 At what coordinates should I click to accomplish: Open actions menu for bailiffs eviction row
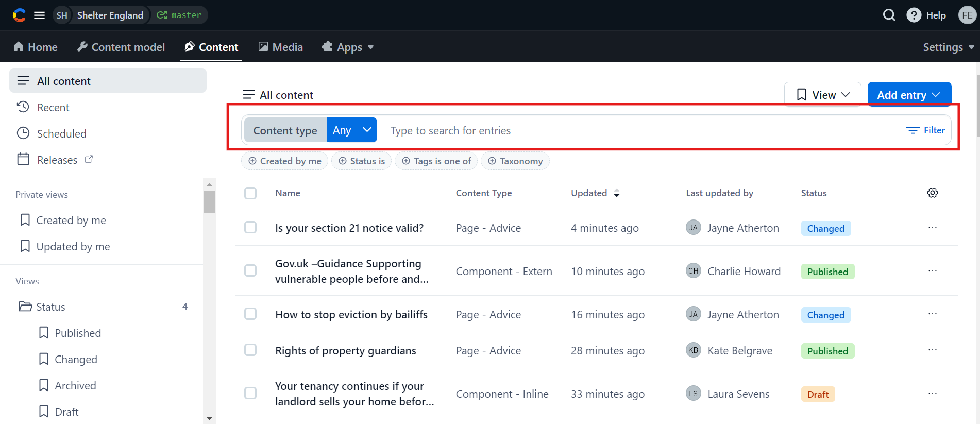(933, 314)
